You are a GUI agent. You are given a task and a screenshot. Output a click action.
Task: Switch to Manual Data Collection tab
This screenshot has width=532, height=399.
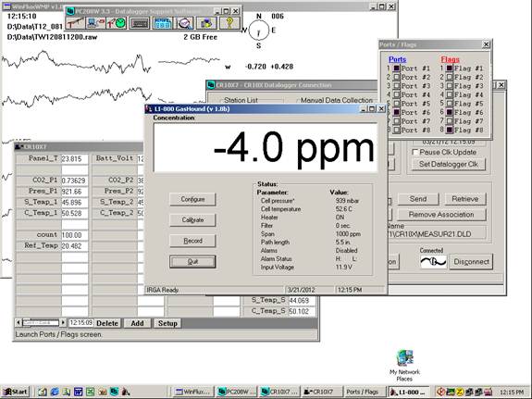click(x=336, y=100)
